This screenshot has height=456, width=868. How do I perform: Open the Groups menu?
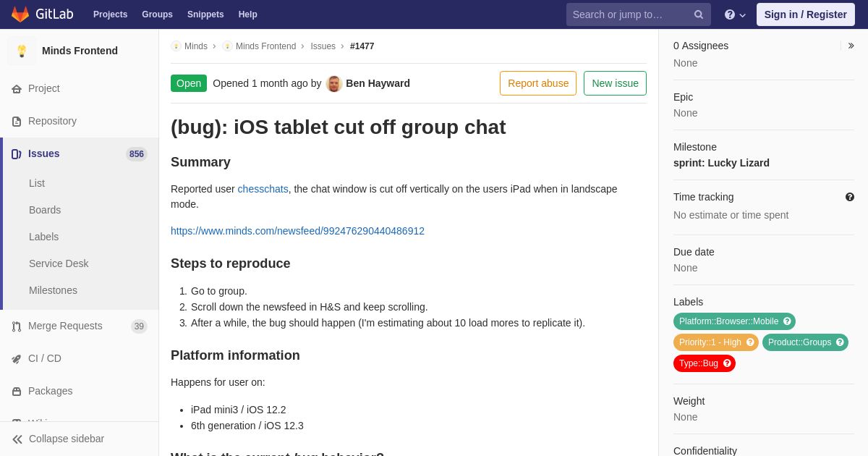coord(157,14)
